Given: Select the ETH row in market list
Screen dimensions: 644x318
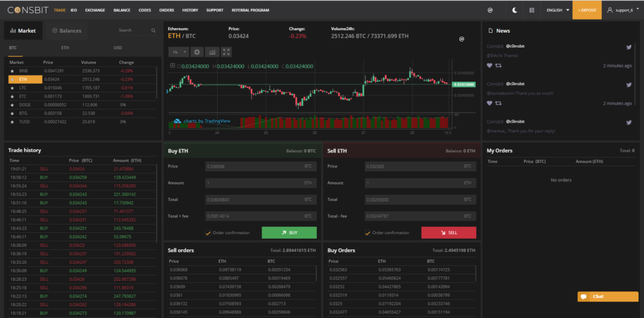Looking at the screenshot, I should pyautogui.click(x=82, y=79).
